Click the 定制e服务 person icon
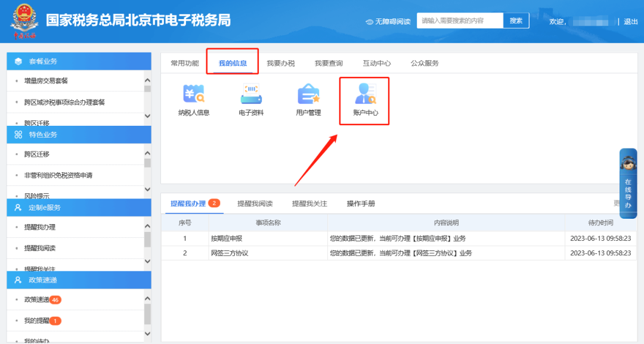Image resolution: width=644 pixels, height=344 pixels. point(18,207)
